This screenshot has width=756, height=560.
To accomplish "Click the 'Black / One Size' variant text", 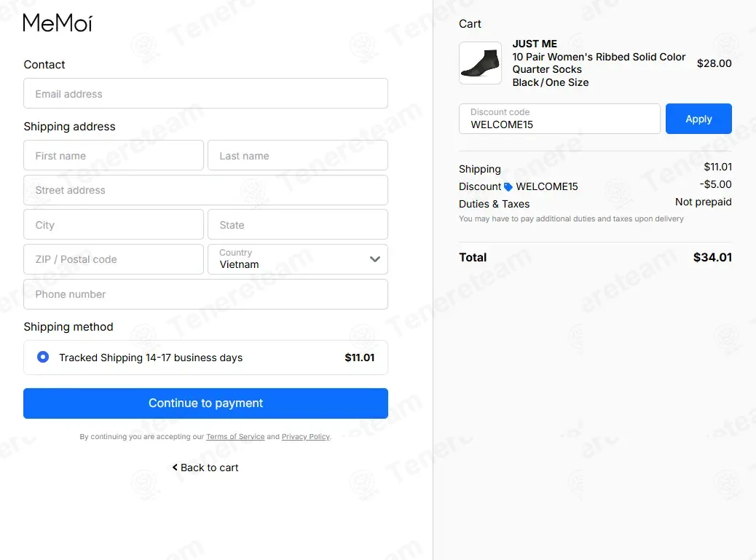I will pyautogui.click(x=551, y=82).
